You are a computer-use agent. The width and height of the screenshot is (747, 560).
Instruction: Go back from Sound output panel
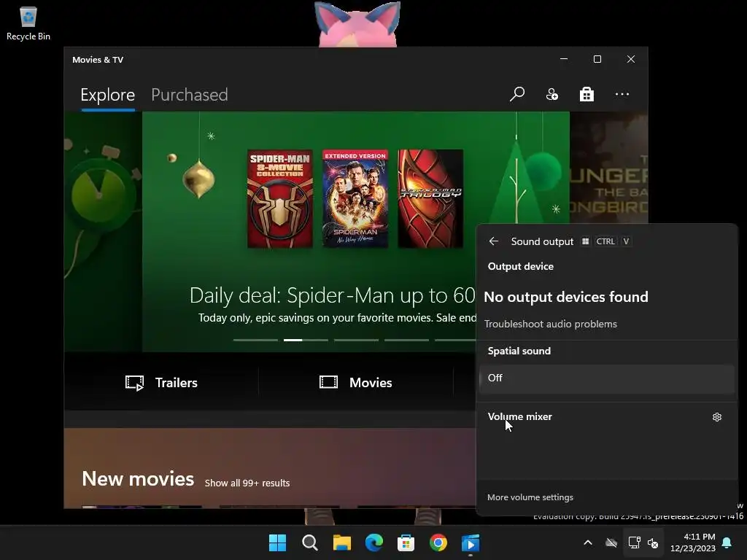tap(494, 241)
